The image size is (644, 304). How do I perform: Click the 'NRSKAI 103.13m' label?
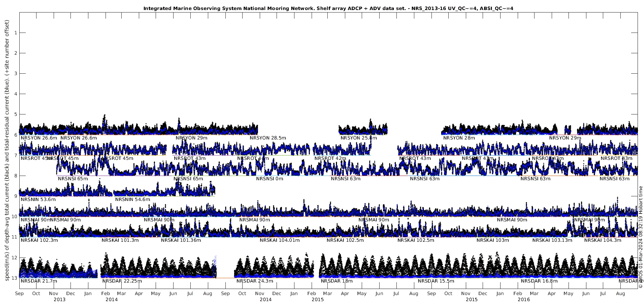pyautogui.click(x=552, y=240)
